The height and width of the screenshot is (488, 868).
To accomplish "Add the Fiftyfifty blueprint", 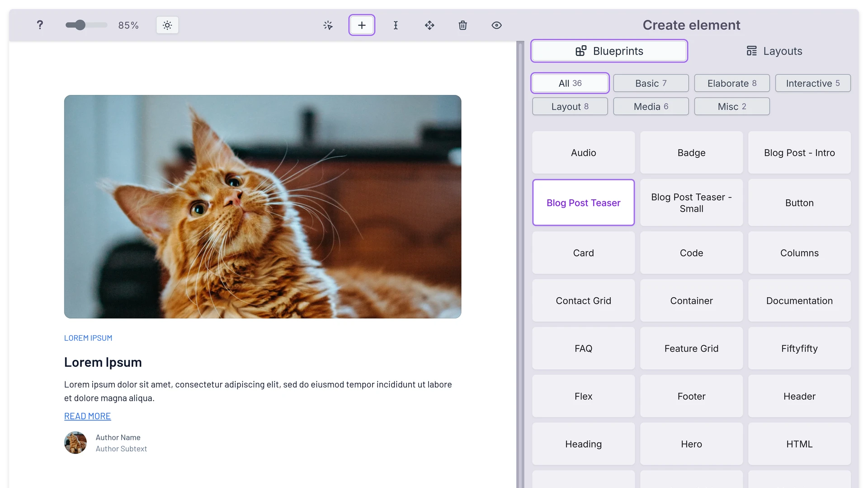I will (799, 349).
